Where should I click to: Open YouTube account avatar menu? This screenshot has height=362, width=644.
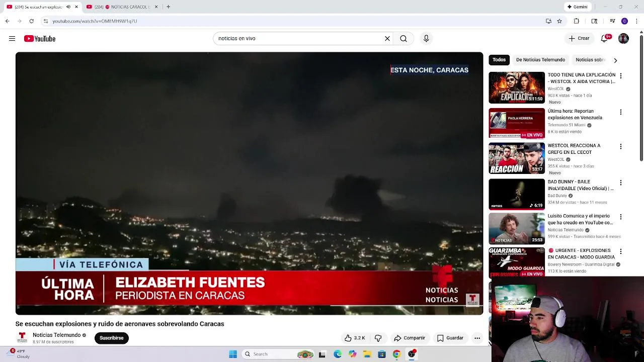623,39
